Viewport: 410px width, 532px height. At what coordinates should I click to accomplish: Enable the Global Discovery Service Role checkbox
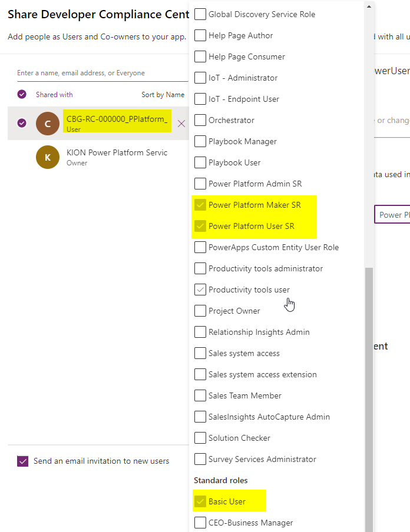tap(200, 14)
